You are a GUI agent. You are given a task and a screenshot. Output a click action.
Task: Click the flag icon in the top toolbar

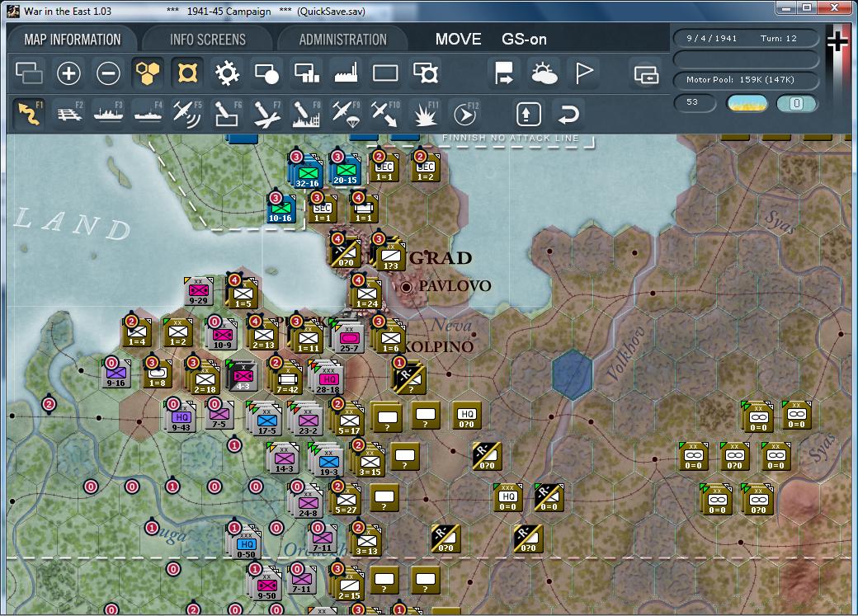point(584,73)
